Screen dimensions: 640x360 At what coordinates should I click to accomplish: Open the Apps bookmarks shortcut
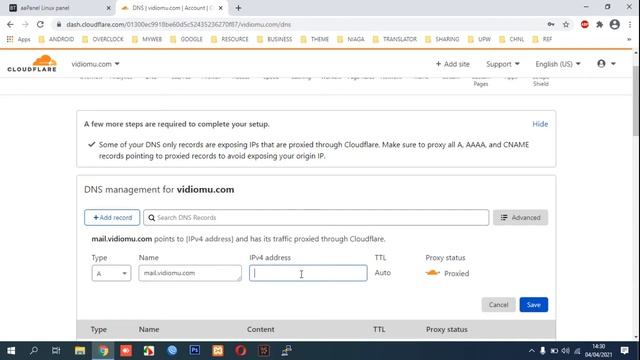coord(18,39)
